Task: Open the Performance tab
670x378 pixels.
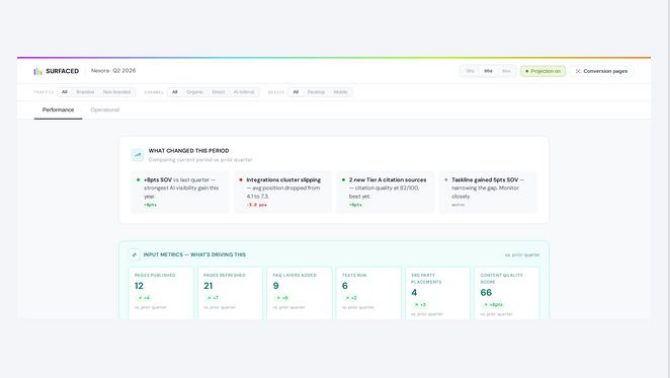Action: tap(58, 110)
